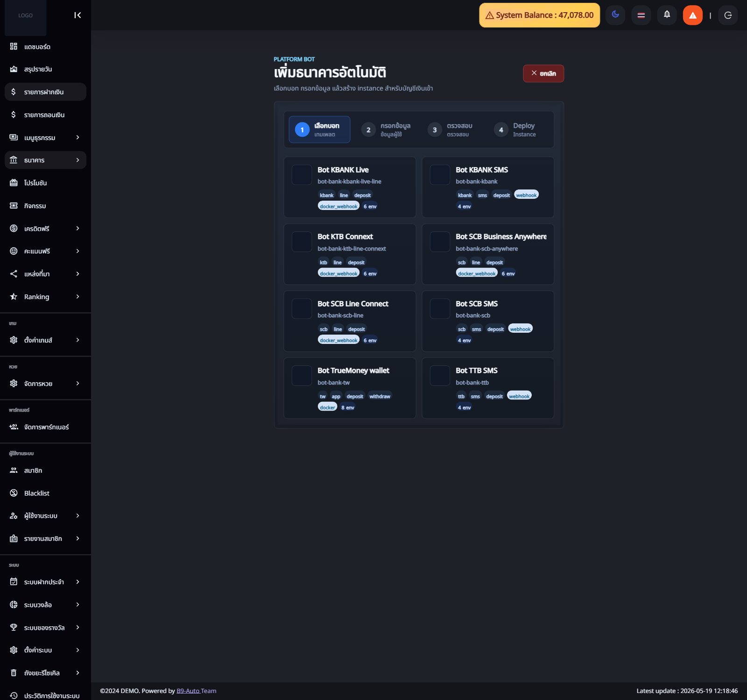This screenshot has width=747, height=700.
Task: Click the source share icon
Action: (x=14, y=274)
